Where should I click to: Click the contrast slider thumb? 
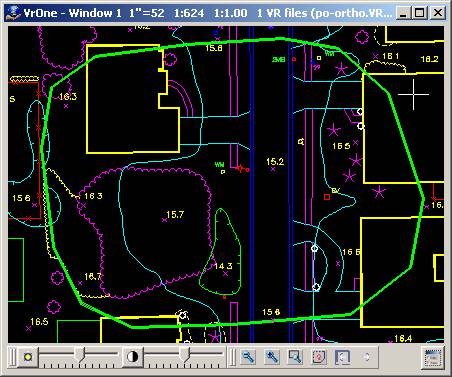(184, 355)
